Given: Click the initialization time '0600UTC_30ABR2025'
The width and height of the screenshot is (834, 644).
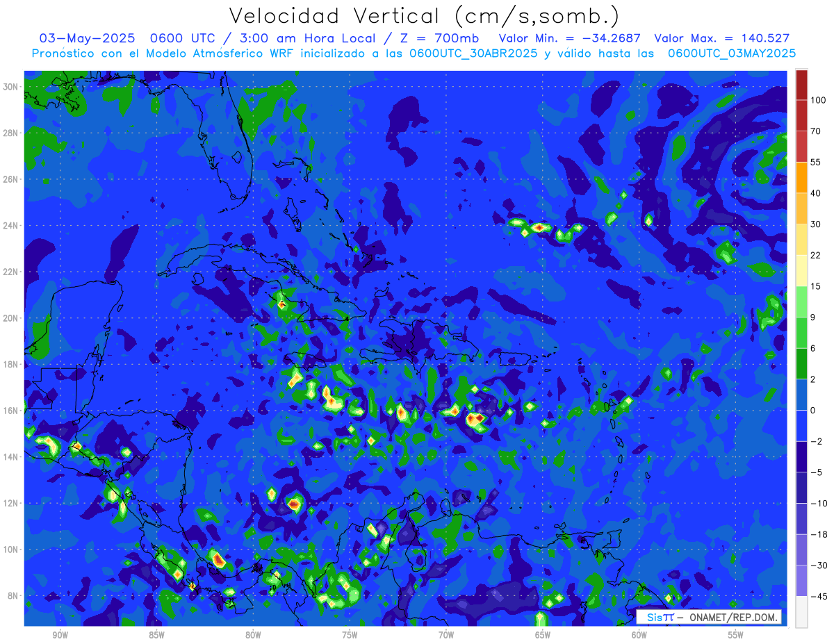Looking at the screenshot, I should pos(473,53).
